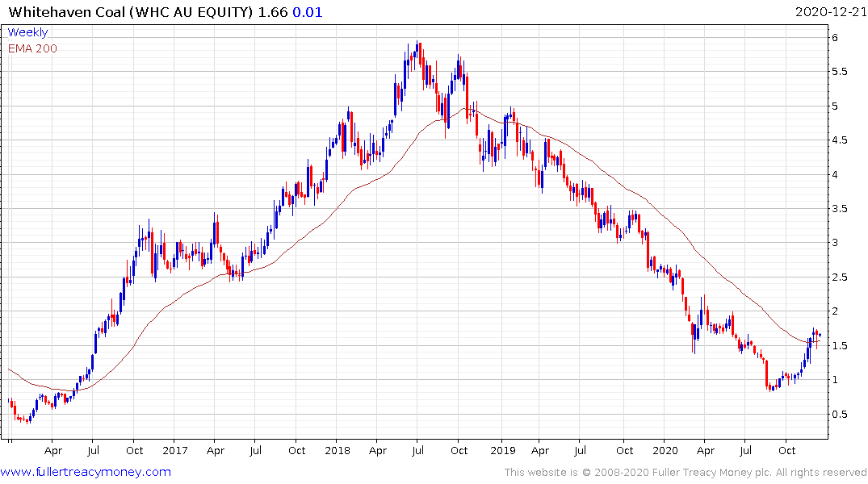Select the EMA 200 legend label

[x=32, y=48]
